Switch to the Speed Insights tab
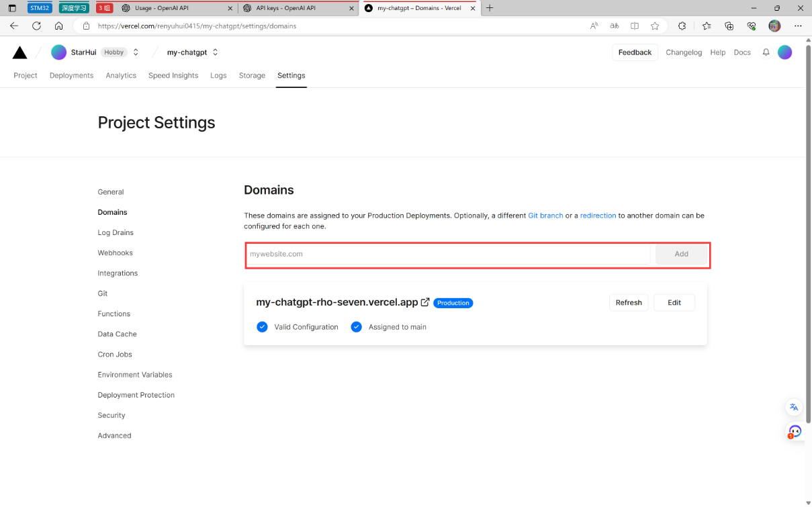 click(173, 76)
